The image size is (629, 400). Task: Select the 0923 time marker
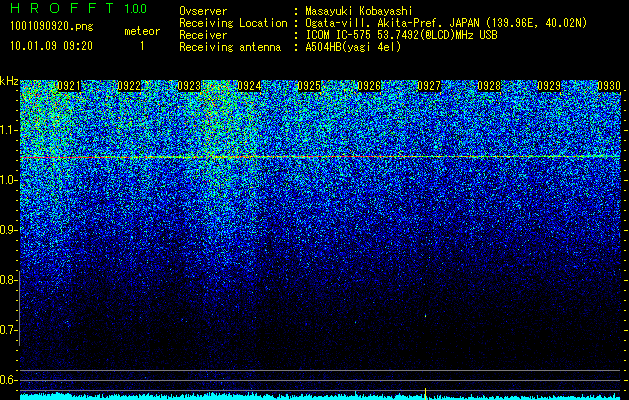pos(189,86)
